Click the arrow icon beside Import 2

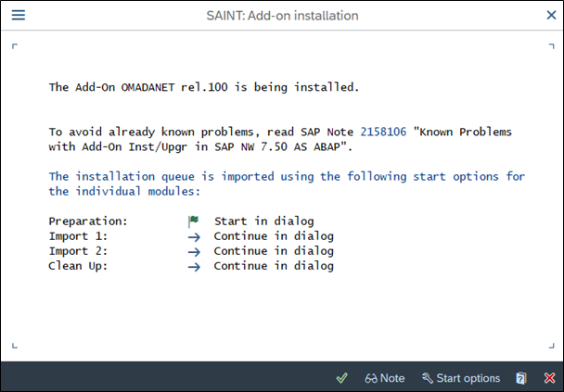pyautogui.click(x=194, y=251)
